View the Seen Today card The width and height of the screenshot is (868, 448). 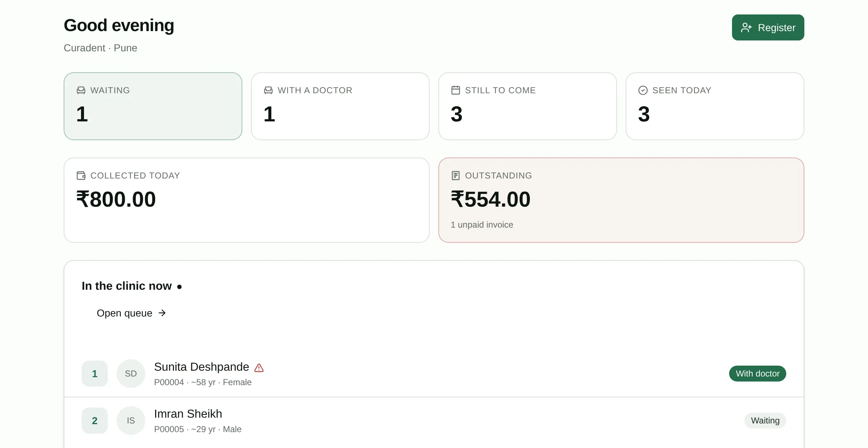pyautogui.click(x=715, y=106)
